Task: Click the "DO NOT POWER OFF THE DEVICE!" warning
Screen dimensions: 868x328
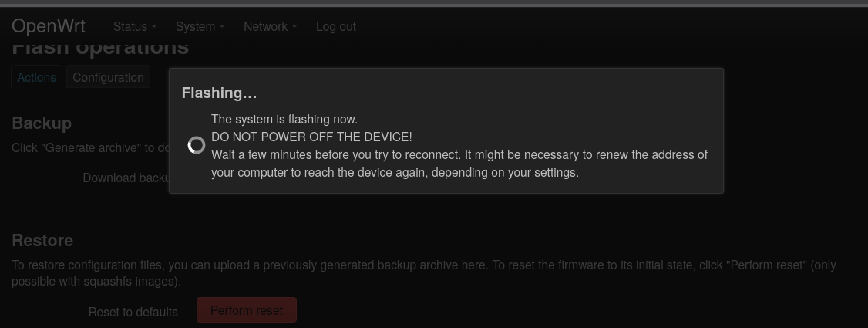Action: click(x=311, y=137)
